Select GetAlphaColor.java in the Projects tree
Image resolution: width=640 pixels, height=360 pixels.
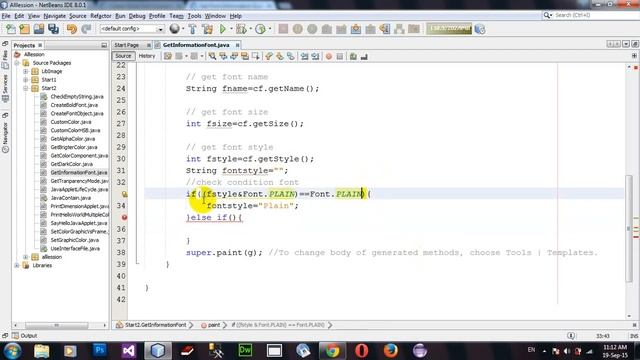tap(73, 139)
